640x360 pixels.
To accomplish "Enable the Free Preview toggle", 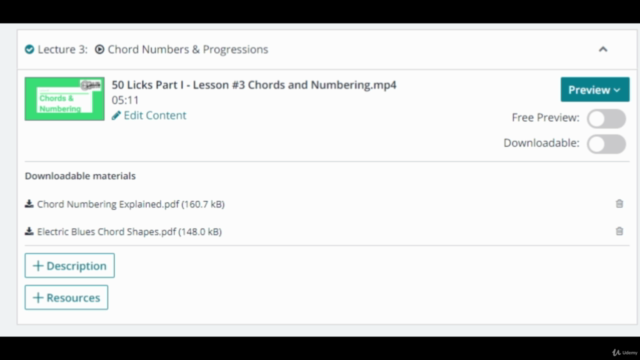I will pyautogui.click(x=607, y=119).
